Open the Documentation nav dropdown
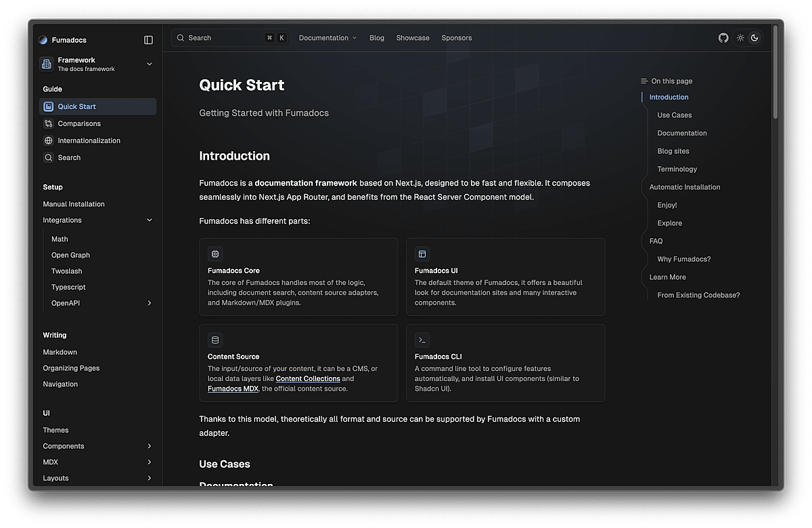Image resolution: width=812 pixels, height=528 pixels. 328,38
